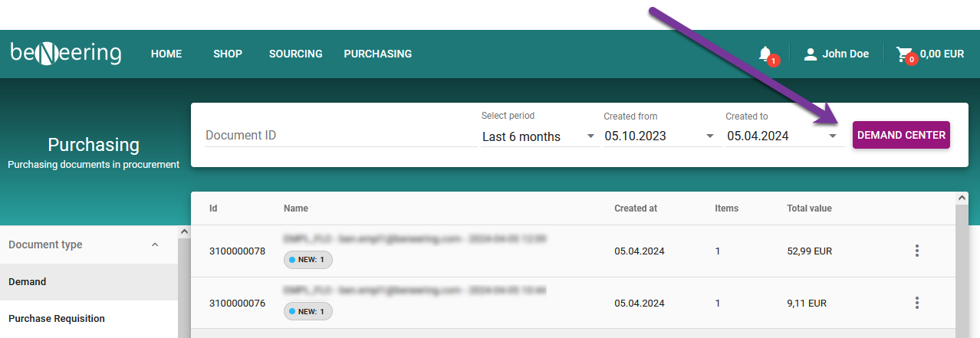Screen dimensions: 980x338
Task: Open more options for document 3100000078
Action: point(916,251)
